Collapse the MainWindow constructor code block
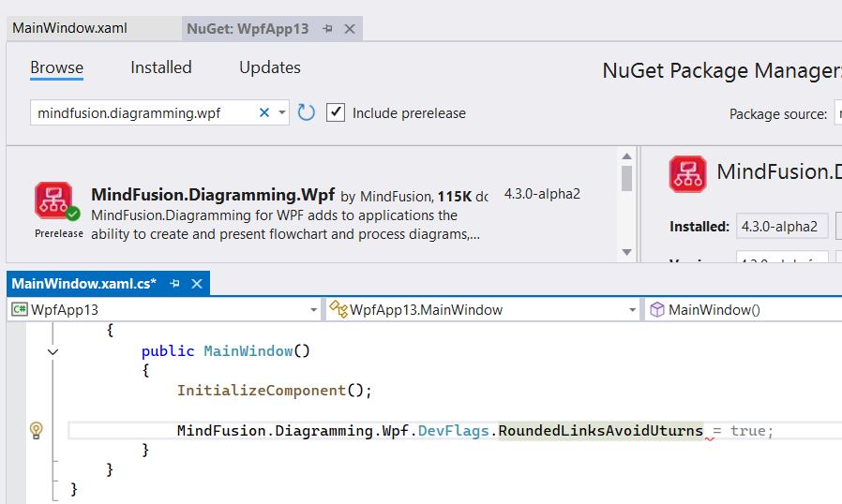This screenshot has height=504, width=842. tap(53, 351)
